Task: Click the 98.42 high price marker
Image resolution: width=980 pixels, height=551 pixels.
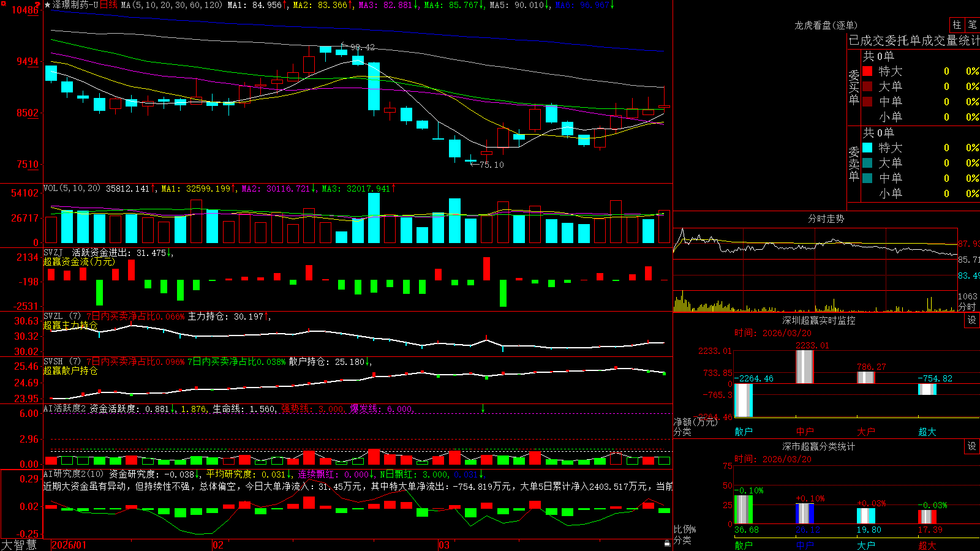Action: (x=363, y=47)
